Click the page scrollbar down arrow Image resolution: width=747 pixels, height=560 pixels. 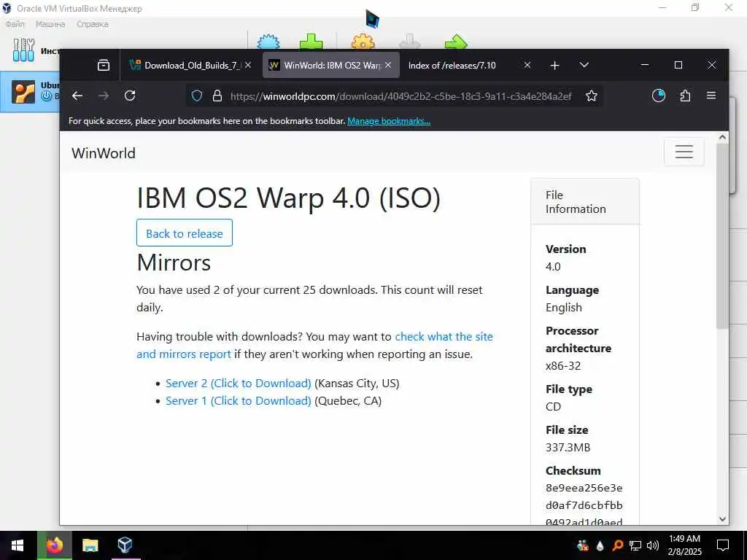click(x=722, y=519)
